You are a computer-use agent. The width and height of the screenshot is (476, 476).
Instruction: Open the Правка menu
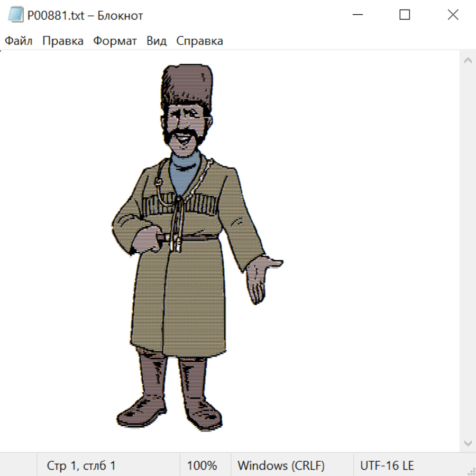click(x=63, y=41)
